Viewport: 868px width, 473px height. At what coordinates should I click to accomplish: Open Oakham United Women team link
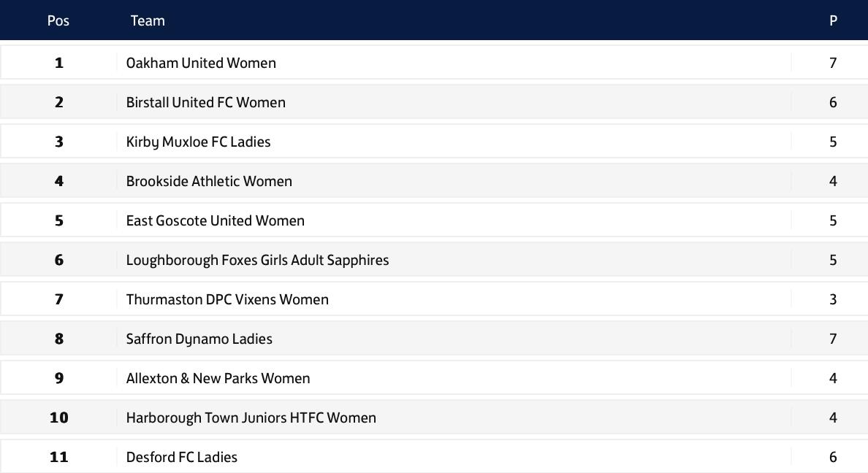coord(201,63)
